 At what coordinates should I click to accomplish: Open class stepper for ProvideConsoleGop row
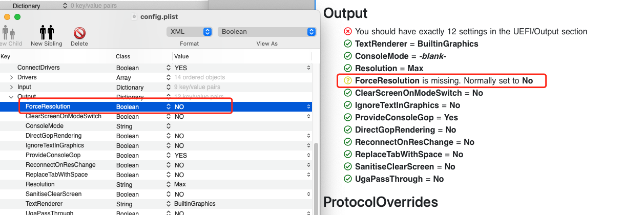[168, 155]
